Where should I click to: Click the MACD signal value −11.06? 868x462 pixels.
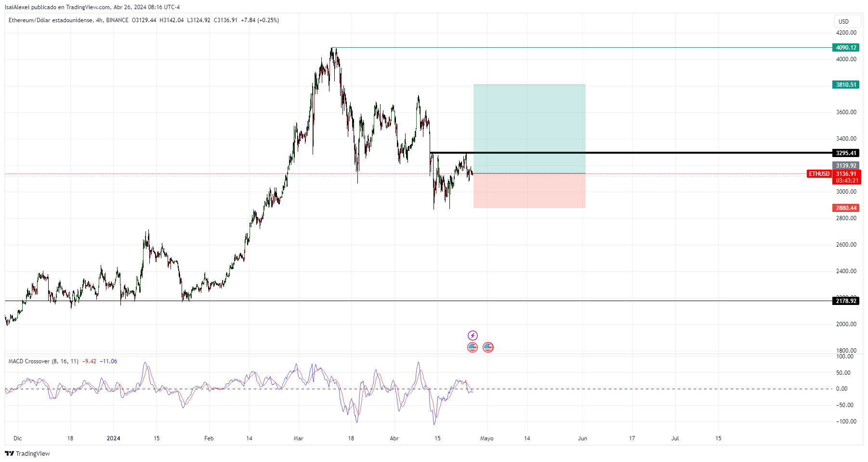pos(108,361)
